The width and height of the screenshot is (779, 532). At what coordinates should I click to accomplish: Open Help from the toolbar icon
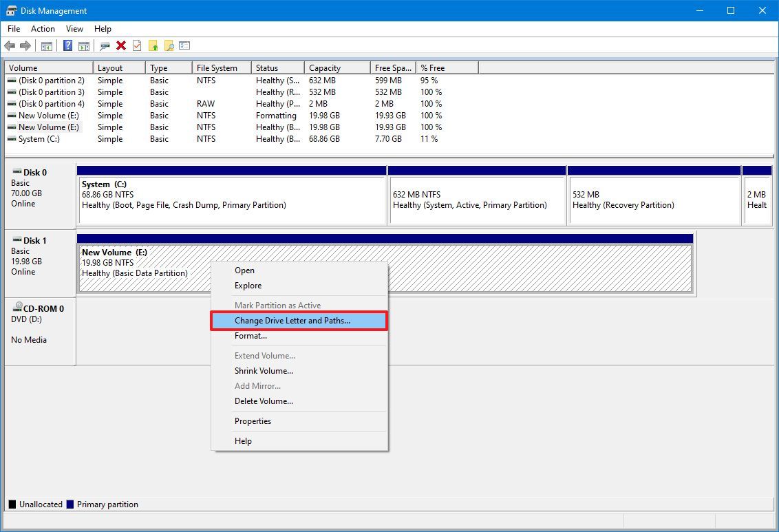[67, 45]
